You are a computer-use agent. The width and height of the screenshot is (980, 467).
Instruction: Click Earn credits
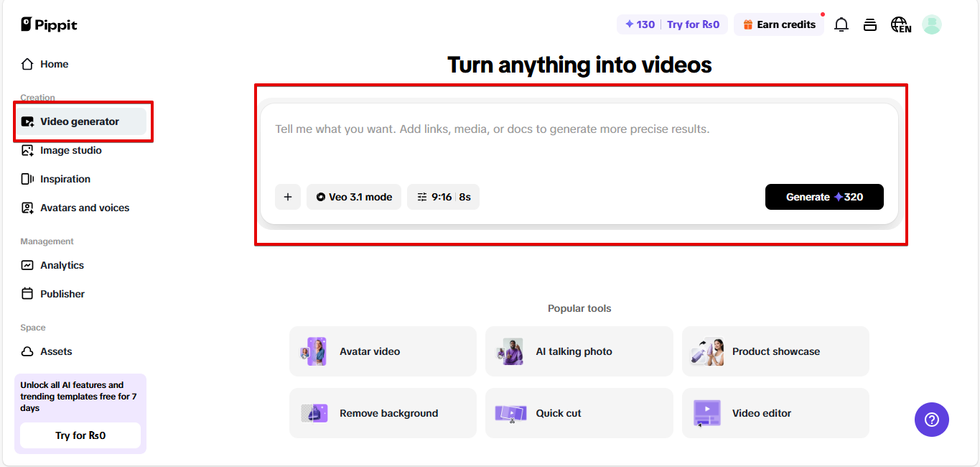tap(779, 24)
